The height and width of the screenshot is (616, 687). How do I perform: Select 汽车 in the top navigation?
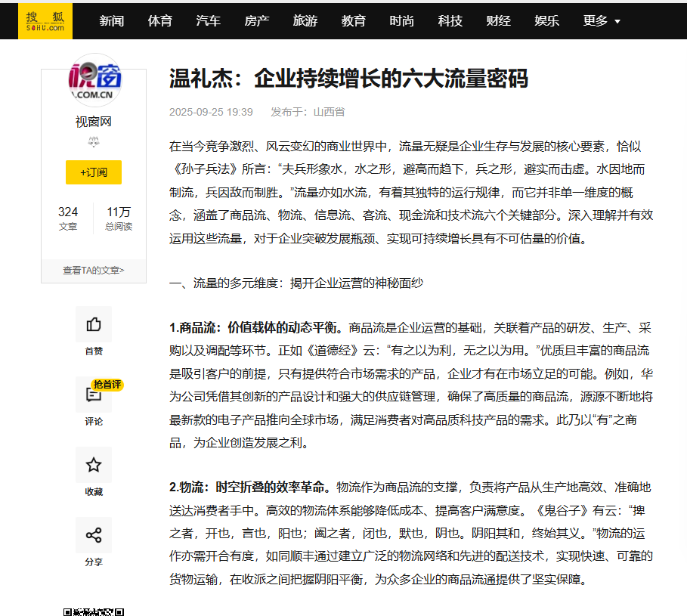(209, 21)
